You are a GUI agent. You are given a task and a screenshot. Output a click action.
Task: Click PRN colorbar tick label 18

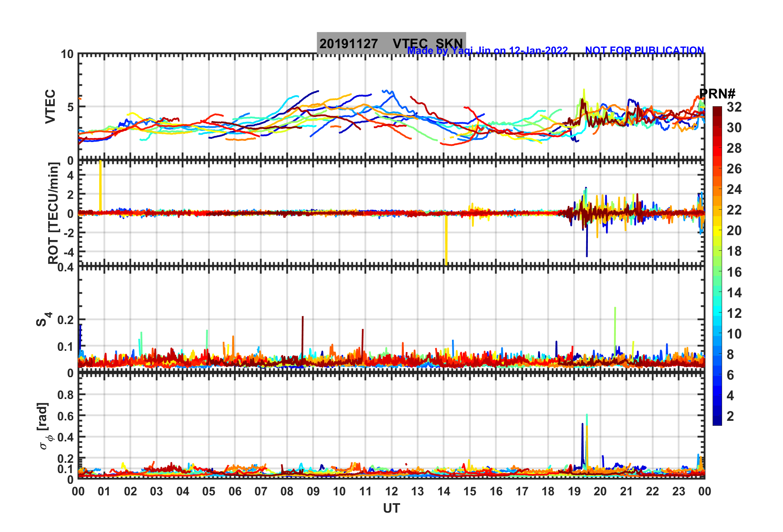click(734, 251)
